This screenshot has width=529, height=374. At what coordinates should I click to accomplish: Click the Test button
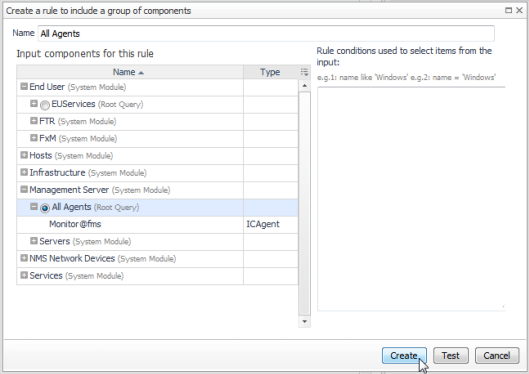(451, 355)
